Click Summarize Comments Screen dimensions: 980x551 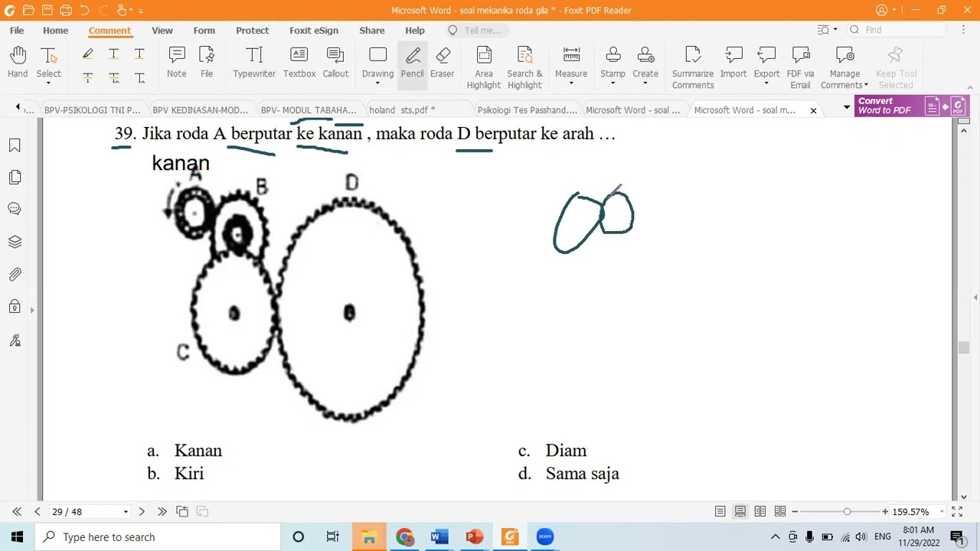(693, 68)
